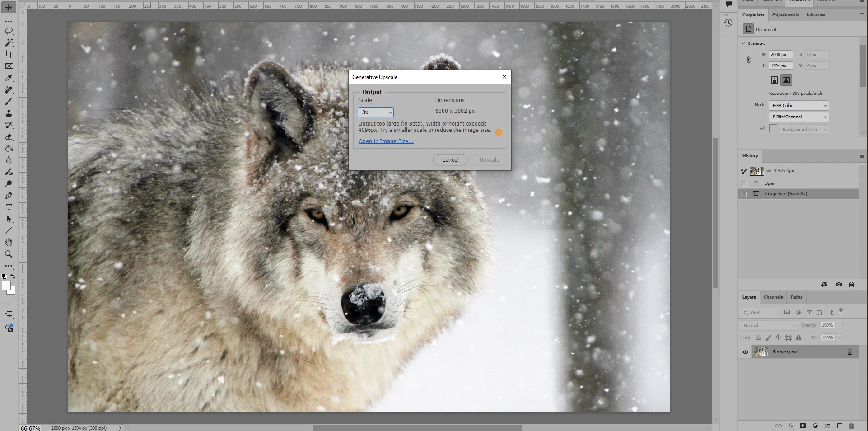The width and height of the screenshot is (868, 431).
Task: Open the Scale dropdown showing 3x
Action: [376, 112]
